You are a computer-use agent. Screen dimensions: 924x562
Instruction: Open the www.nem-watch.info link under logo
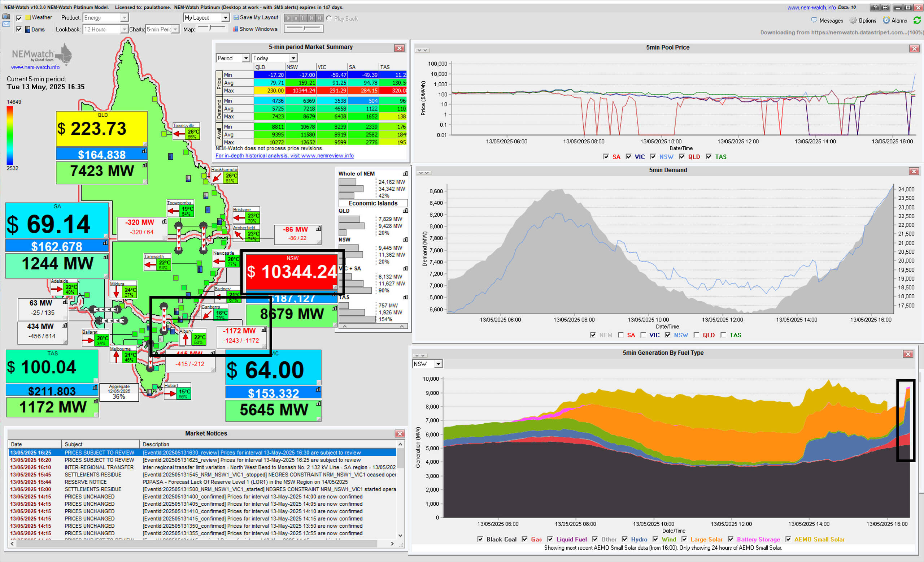point(35,67)
